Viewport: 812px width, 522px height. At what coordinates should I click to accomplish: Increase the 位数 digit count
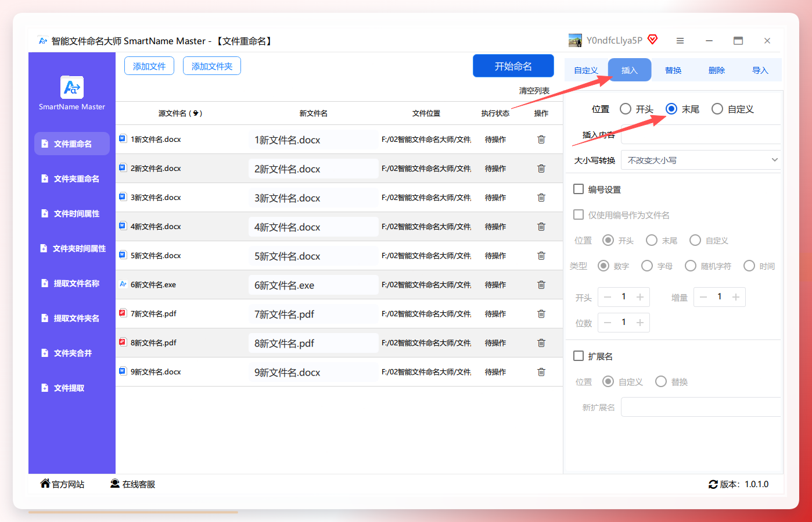point(640,323)
